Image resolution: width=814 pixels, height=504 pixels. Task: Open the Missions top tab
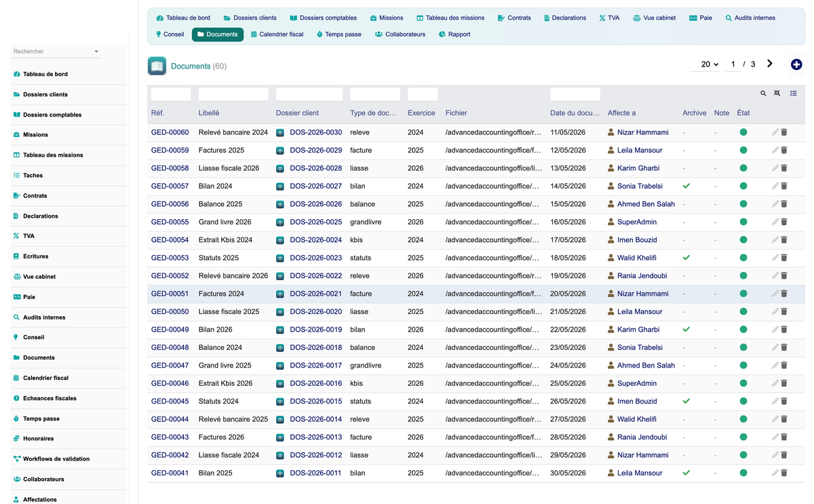click(x=387, y=18)
